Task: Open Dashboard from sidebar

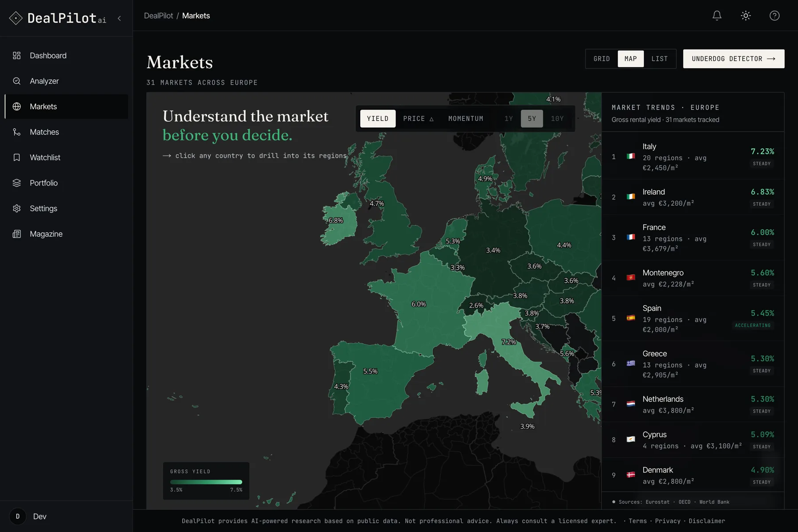Action: click(66, 55)
